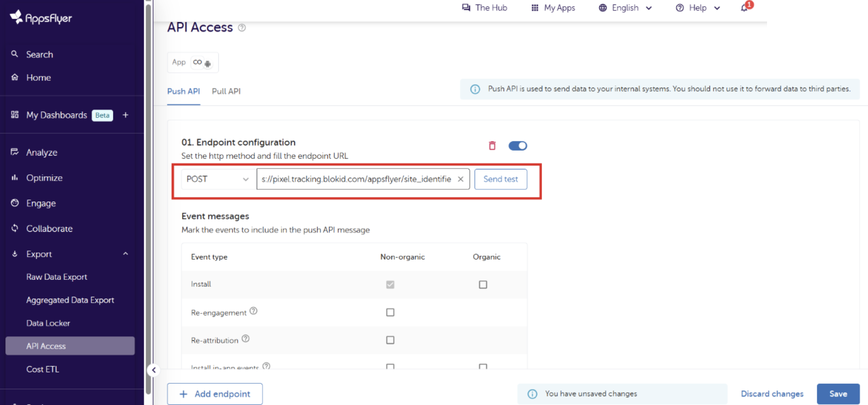The image size is (868, 405).
Task: Toggle the endpoint enable switch
Action: [x=517, y=146]
